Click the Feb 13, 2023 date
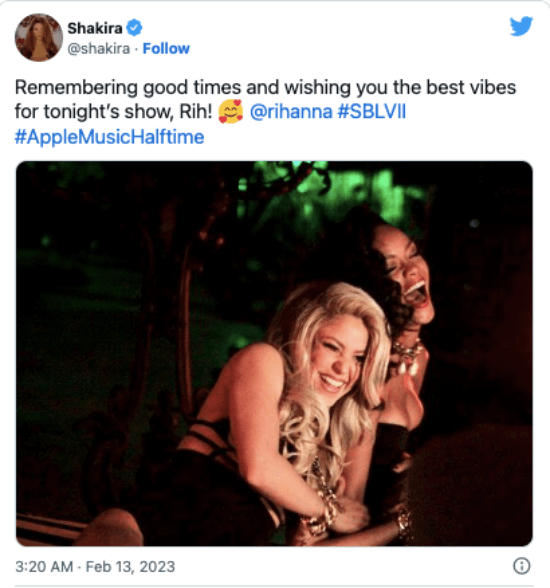Image resolution: width=550 pixels, height=588 pixels. [130, 566]
